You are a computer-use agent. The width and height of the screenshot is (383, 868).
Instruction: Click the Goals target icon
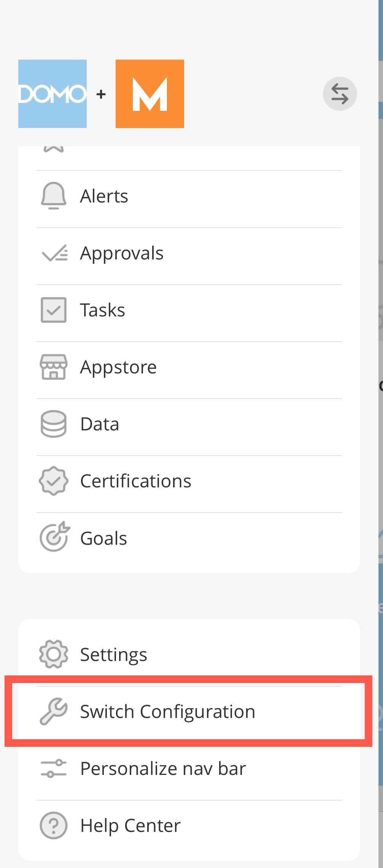[55, 536]
